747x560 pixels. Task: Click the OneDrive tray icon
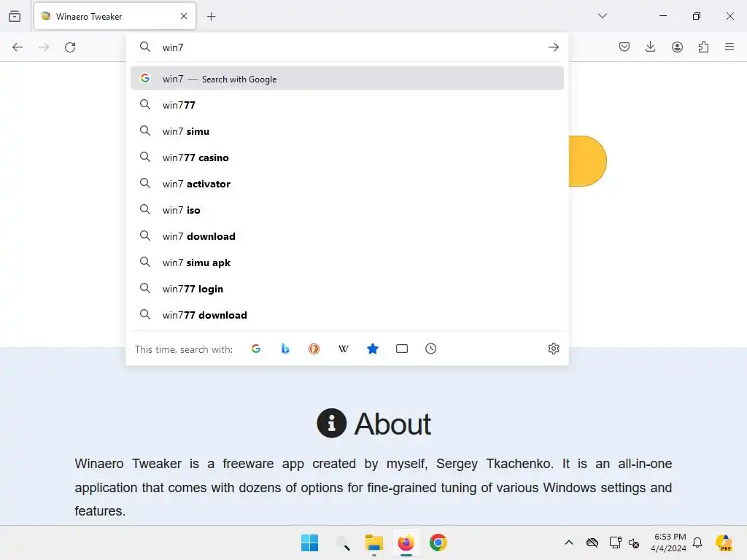(x=592, y=542)
